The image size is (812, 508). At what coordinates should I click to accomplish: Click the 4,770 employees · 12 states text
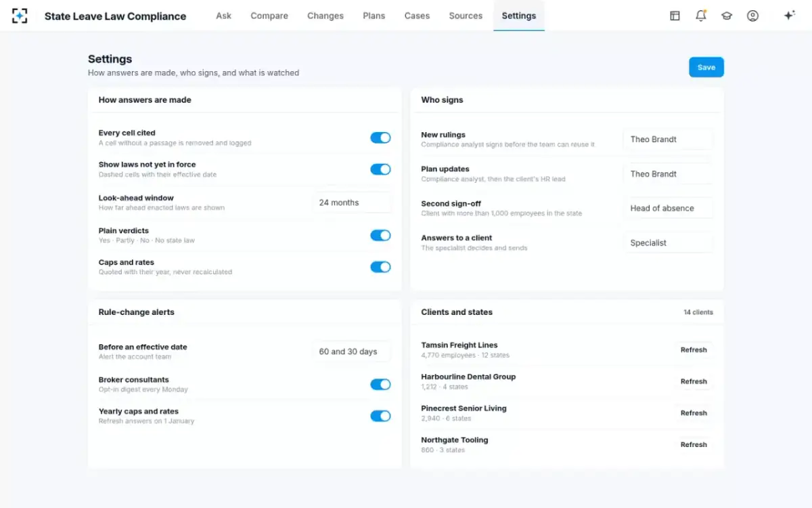tap(465, 355)
